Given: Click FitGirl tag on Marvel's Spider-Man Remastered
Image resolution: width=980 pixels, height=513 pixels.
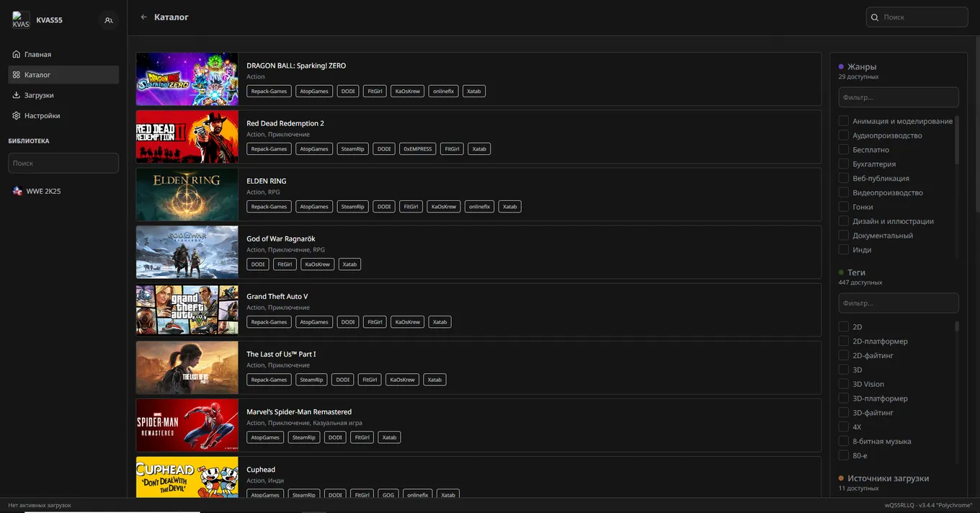Looking at the screenshot, I should point(362,437).
